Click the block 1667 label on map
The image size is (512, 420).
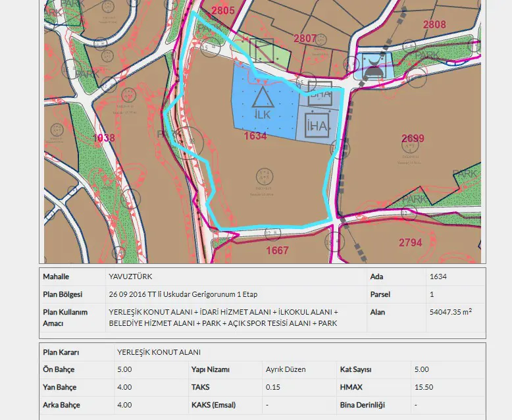[277, 251]
